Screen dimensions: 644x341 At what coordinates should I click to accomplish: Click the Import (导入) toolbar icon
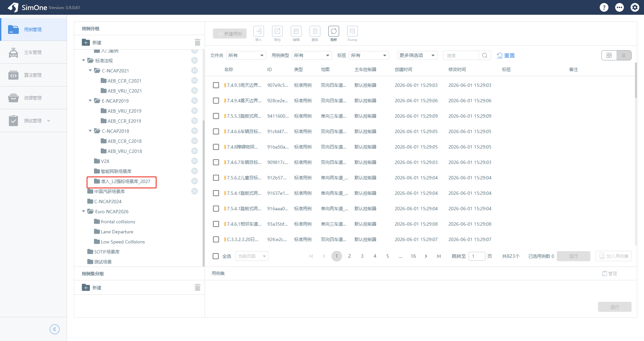pos(259,31)
